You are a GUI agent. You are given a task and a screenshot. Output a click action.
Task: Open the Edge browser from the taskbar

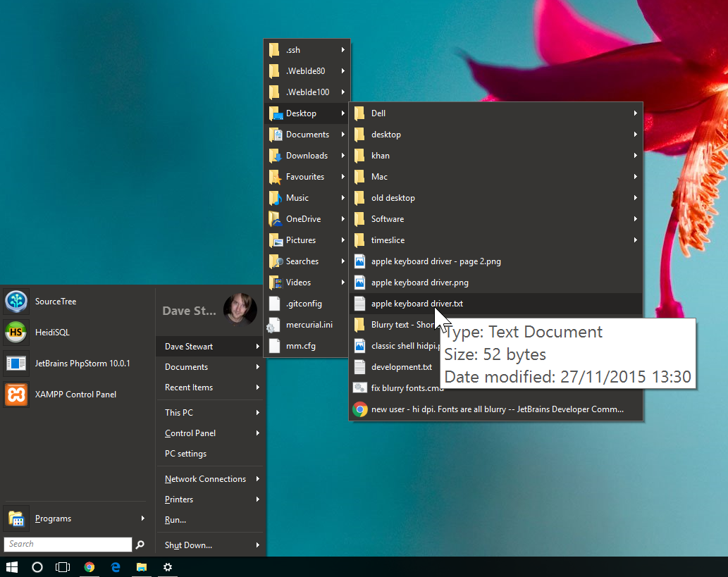click(x=116, y=567)
